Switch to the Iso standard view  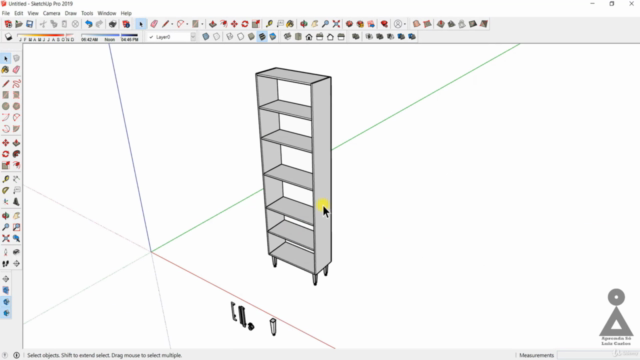287,37
